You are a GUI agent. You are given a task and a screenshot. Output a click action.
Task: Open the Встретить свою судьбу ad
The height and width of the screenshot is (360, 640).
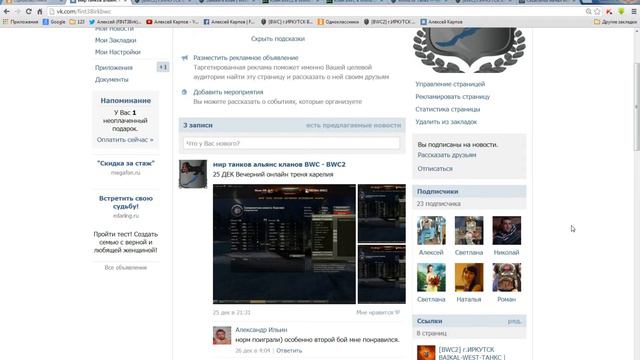pyautogui.click(x=126, y=202)
